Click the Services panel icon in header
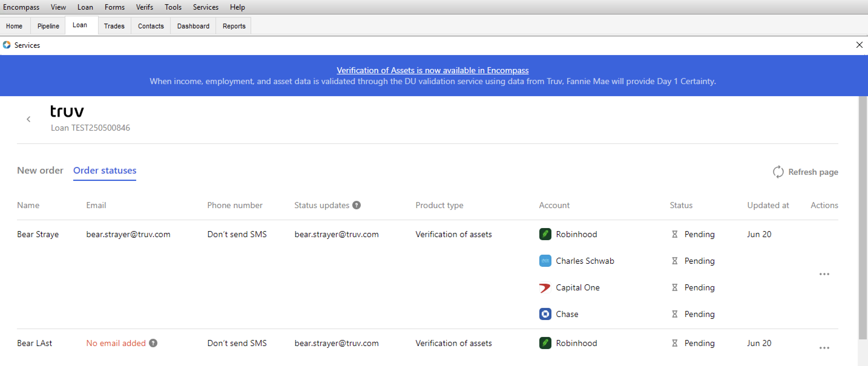868x366 pixels. (7, 45)
